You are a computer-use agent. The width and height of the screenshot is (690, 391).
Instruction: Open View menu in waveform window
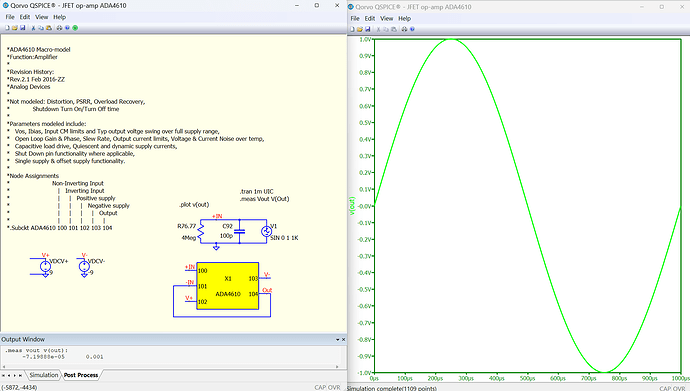coord(386,18)
